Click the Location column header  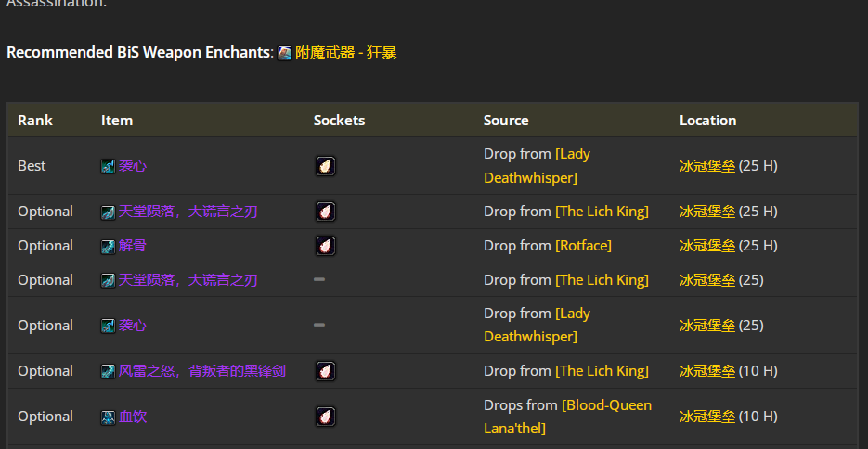pos(707,121)
